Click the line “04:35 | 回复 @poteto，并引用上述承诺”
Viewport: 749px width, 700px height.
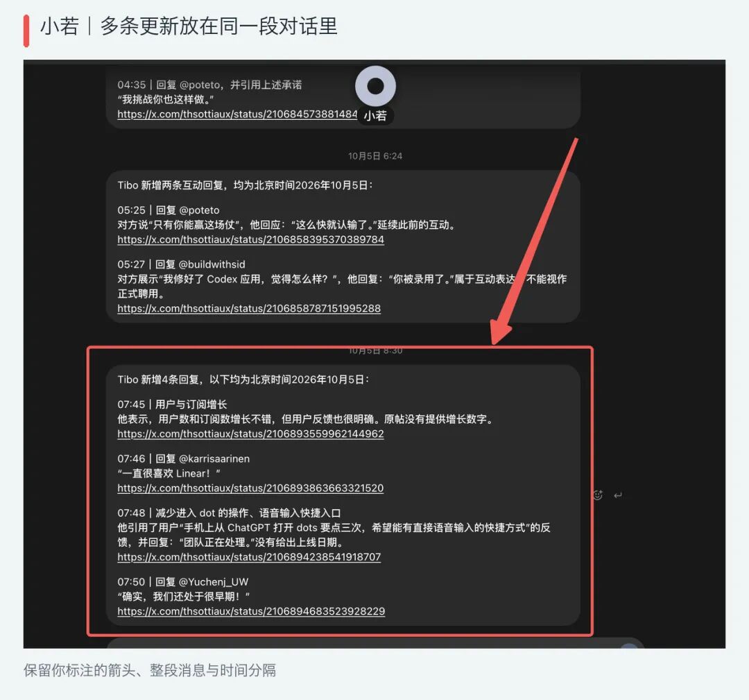tap(209, 85)
